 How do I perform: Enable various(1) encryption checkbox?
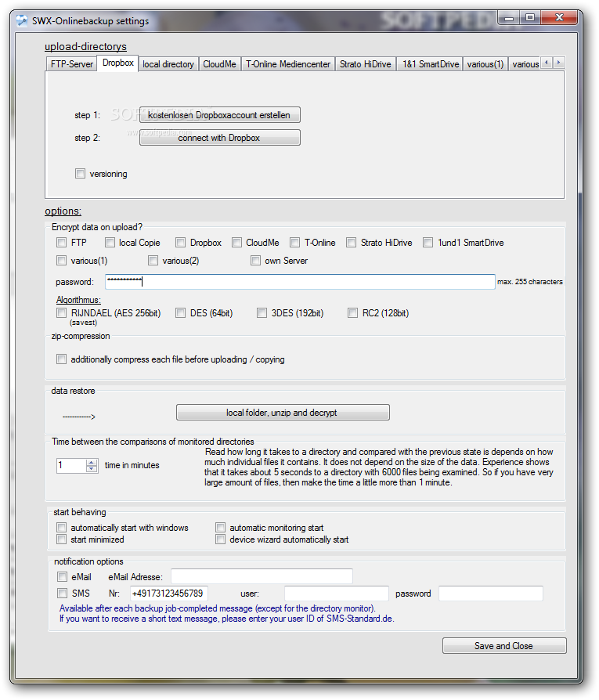click(x=61, y=260)
